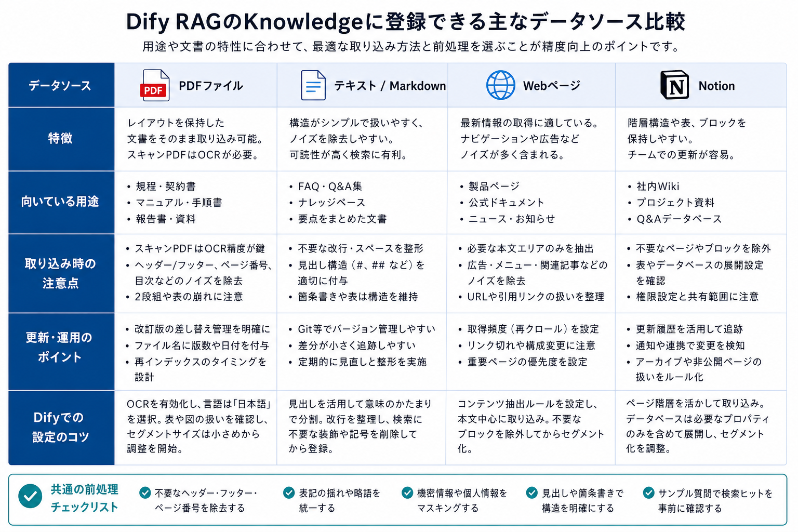Image resolution: width=798 pixels, height=532 pixels.
Task: Click the checkmark next to 機密情報や個人情報を
Action: click(x=408, y=493)
